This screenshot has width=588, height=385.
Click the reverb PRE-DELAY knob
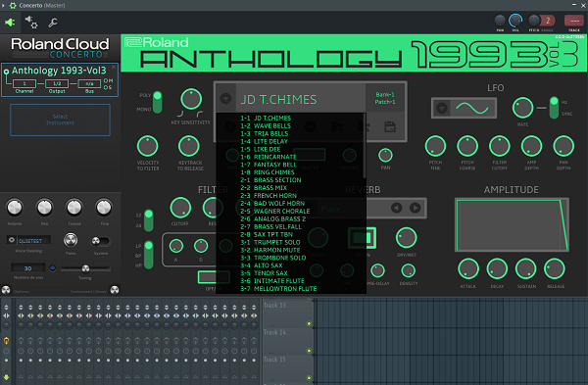point(377,270)
